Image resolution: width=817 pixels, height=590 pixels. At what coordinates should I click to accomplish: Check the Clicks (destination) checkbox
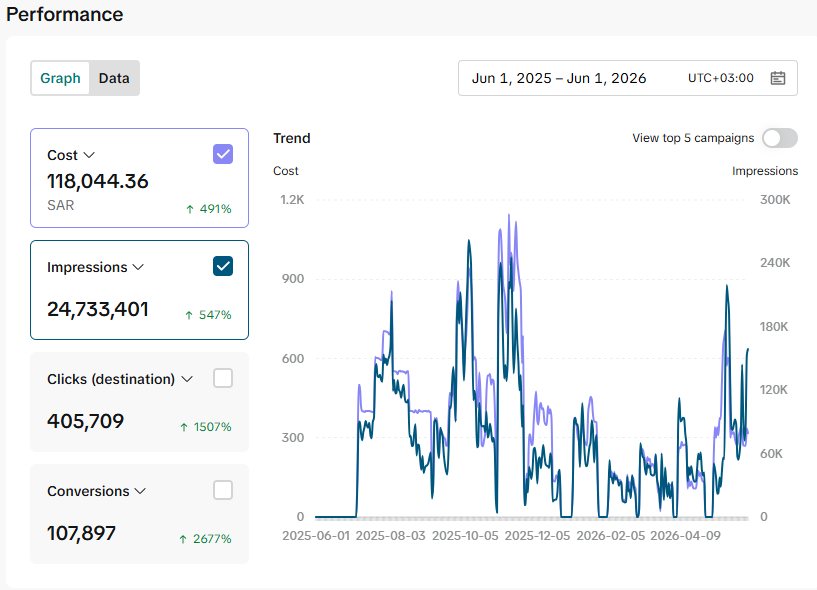pyautogui.click(x=223, y=378)
